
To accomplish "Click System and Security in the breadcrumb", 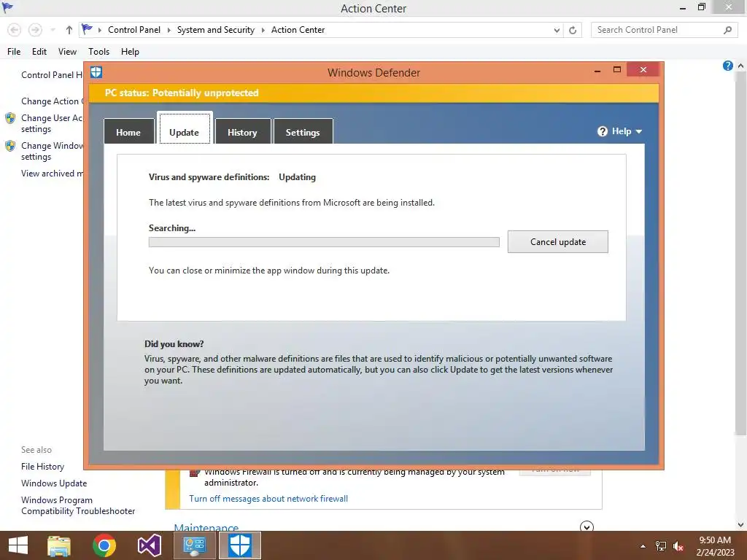I will (x=216, y=29).
